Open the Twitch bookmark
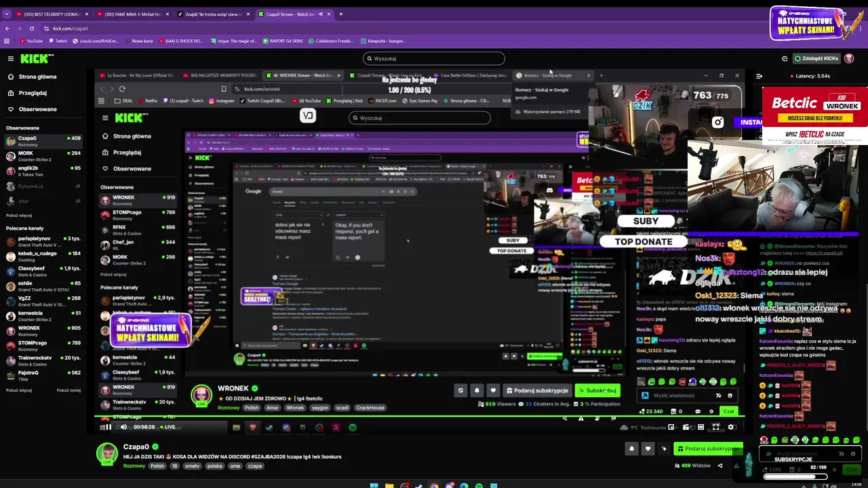 (58, 41)
